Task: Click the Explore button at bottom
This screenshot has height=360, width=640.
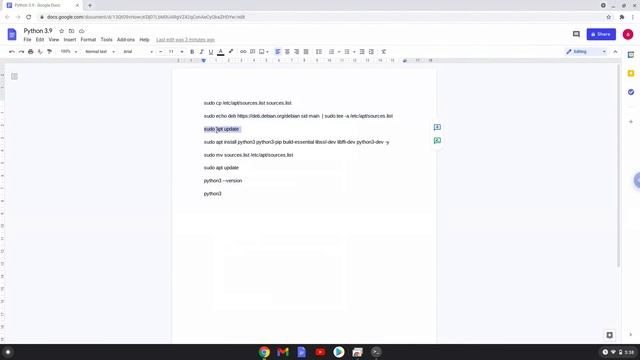Action: click(x=609, y=335)
